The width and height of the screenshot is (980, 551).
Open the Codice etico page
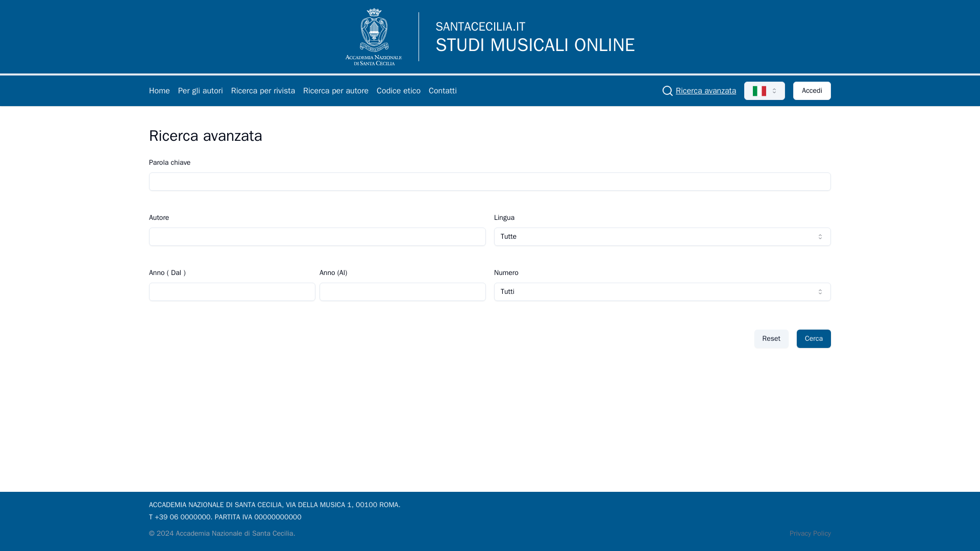point(398,91)
